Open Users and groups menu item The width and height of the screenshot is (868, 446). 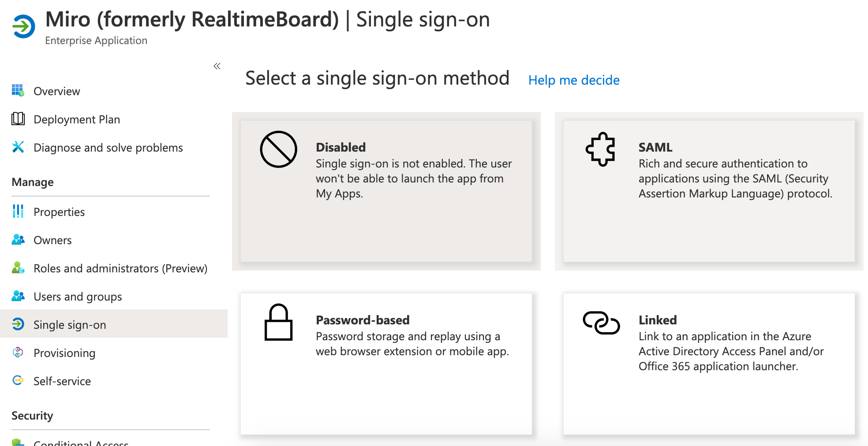pyautogui.click(x=78, y=297)
